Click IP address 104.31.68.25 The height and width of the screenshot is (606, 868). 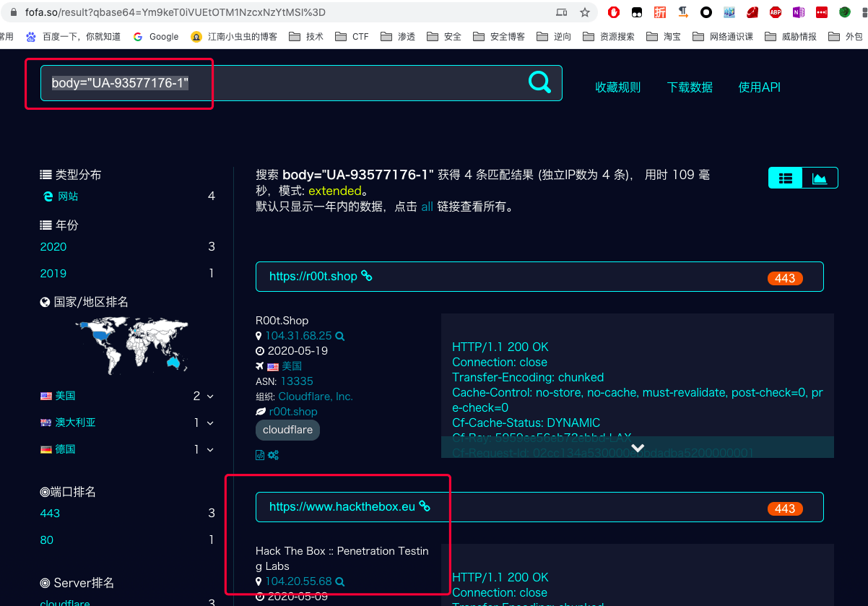click(298, 336)
